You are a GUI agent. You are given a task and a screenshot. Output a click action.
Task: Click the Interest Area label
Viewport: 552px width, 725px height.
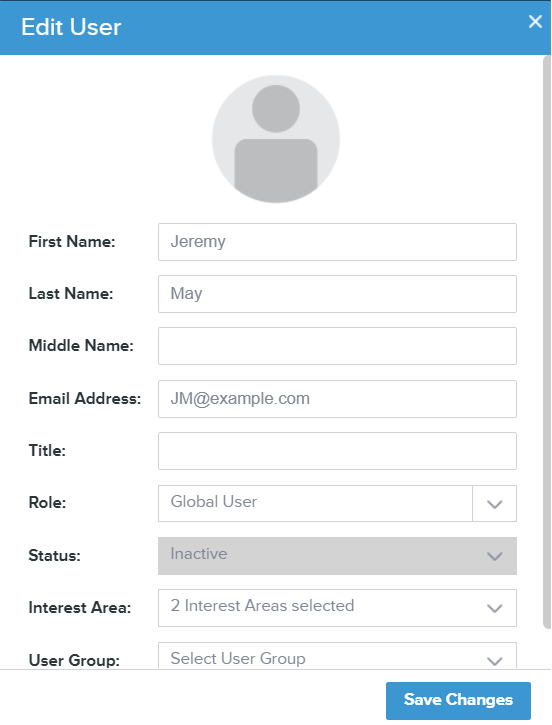point(80,608)
